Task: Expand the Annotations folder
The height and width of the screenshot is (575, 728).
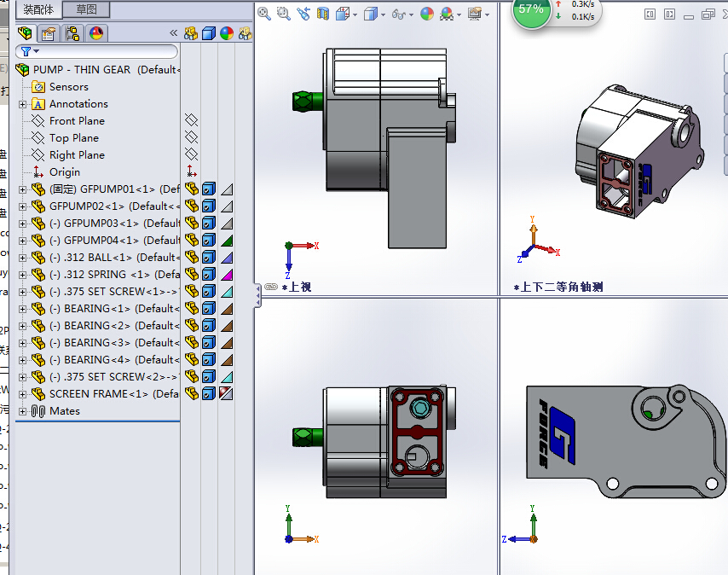Action: coord(22,104)
